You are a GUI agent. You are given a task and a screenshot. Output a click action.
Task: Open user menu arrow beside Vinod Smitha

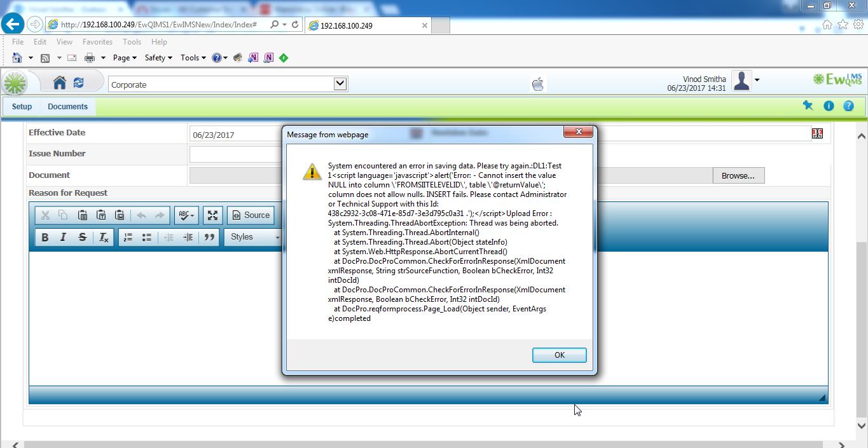757,80
